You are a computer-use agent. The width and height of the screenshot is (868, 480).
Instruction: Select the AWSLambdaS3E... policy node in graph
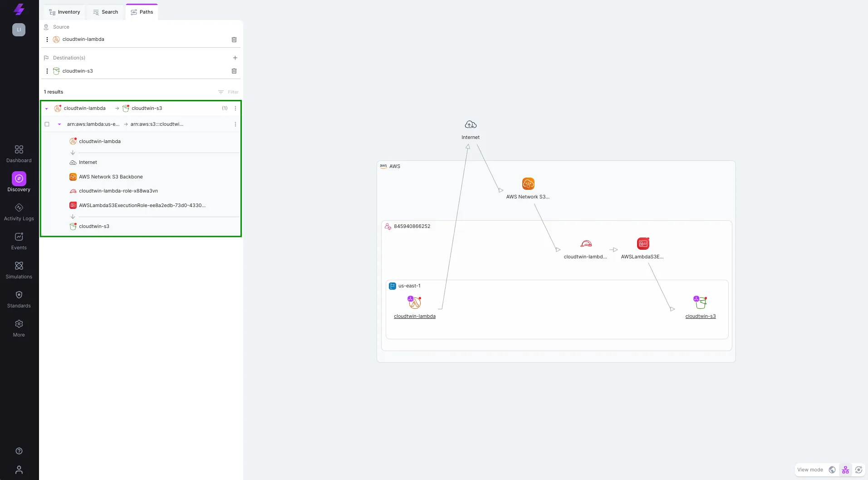point(643,243)
